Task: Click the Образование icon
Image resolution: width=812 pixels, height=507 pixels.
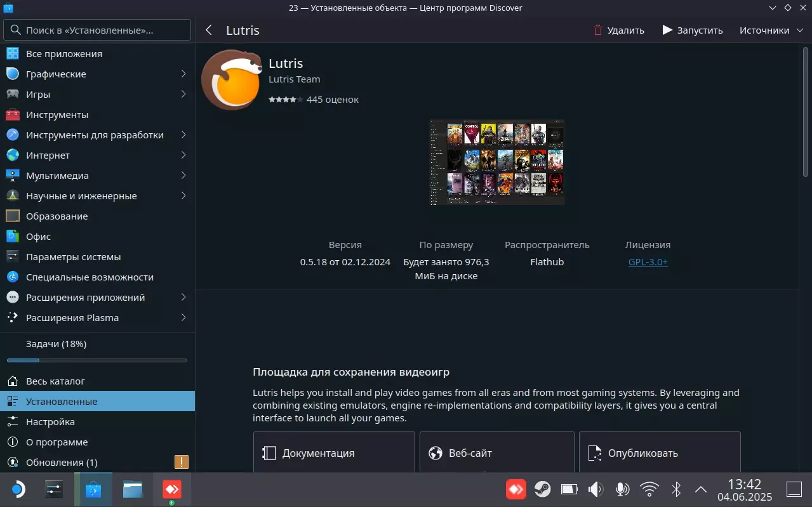Action: [x=13, y=216]
